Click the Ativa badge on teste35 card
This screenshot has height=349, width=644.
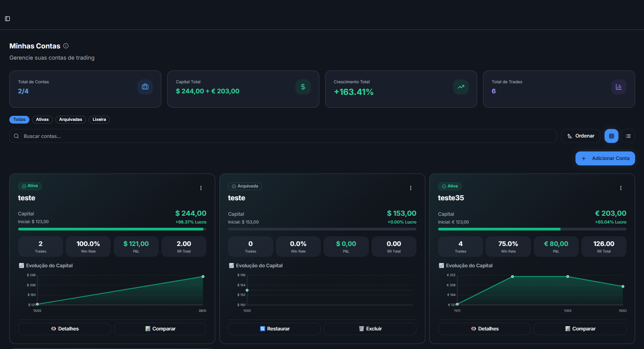[x=450, y=186]
